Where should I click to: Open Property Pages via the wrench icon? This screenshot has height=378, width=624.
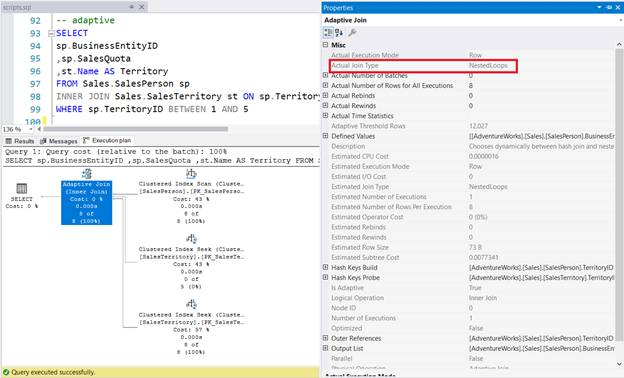[352, 33]
